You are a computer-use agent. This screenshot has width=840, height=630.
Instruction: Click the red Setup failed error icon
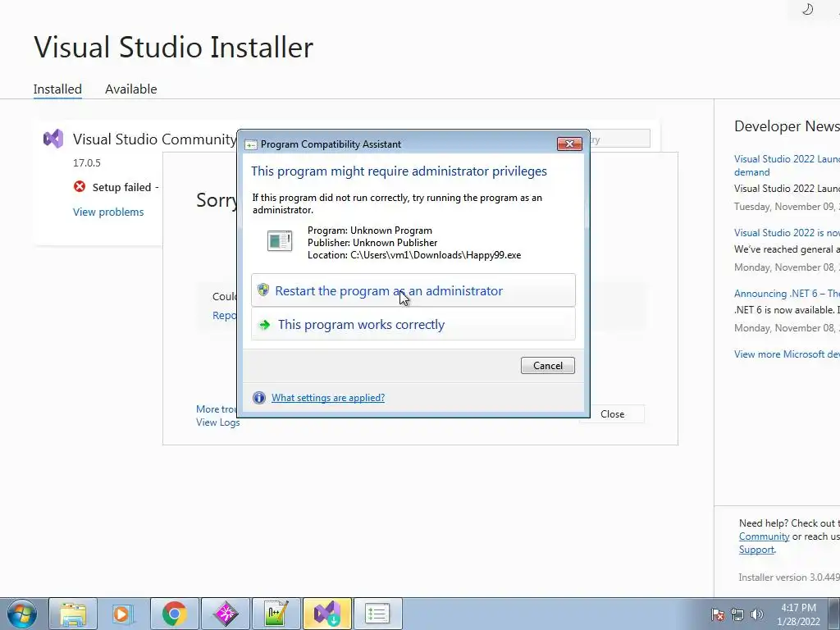80,186
